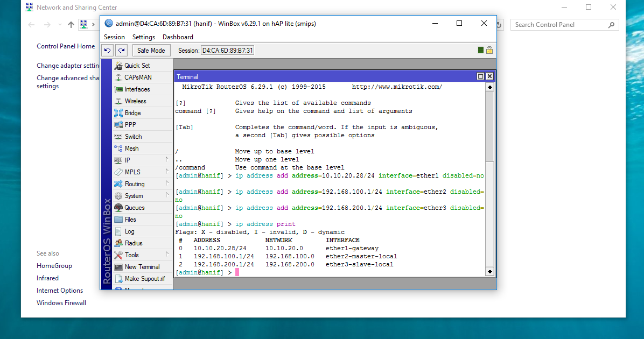644x339 pixels.
Task: Expand the MPLS submenu arrow
Action: point(167,172)
